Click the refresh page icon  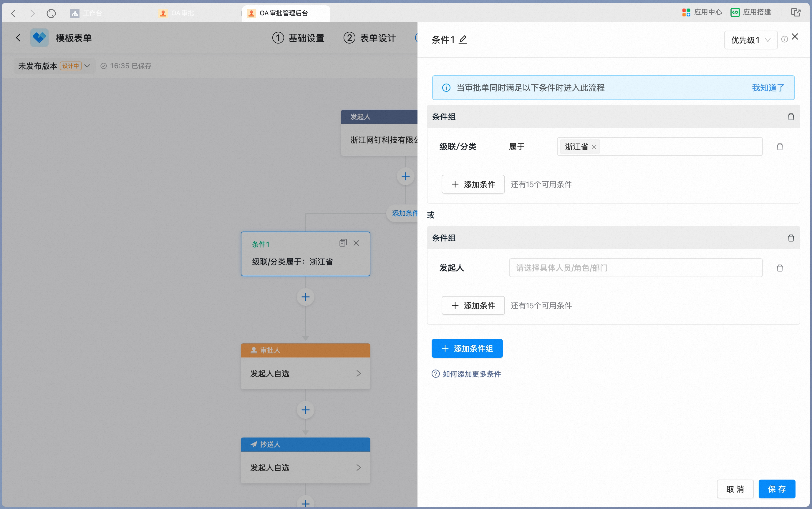(x=51, y=14)
